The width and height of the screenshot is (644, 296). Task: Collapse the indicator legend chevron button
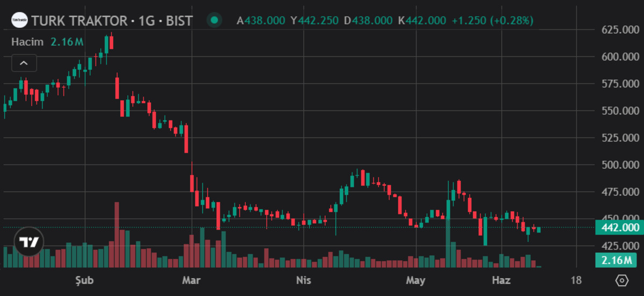24,63
